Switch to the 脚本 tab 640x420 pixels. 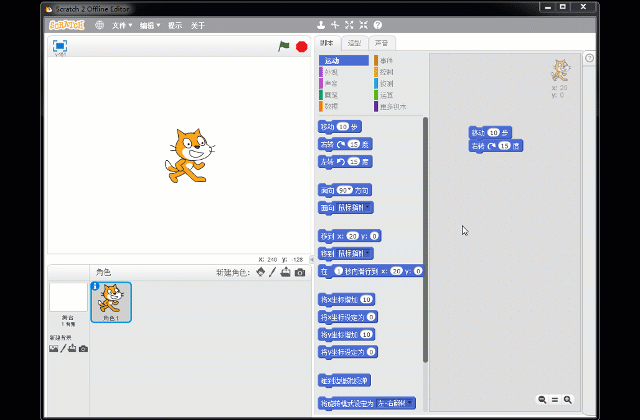click(327, 43)
